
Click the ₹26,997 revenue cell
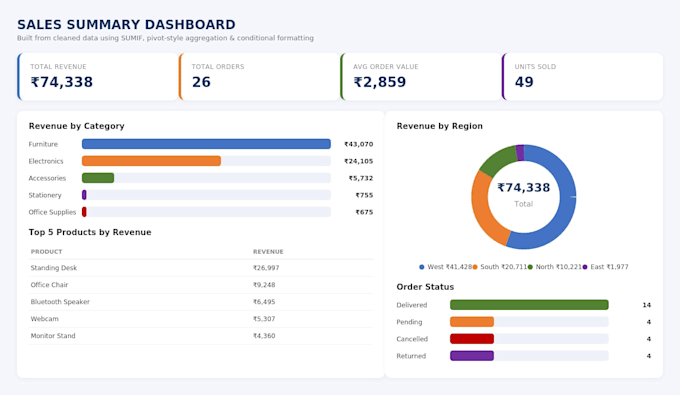click(266, 268)
